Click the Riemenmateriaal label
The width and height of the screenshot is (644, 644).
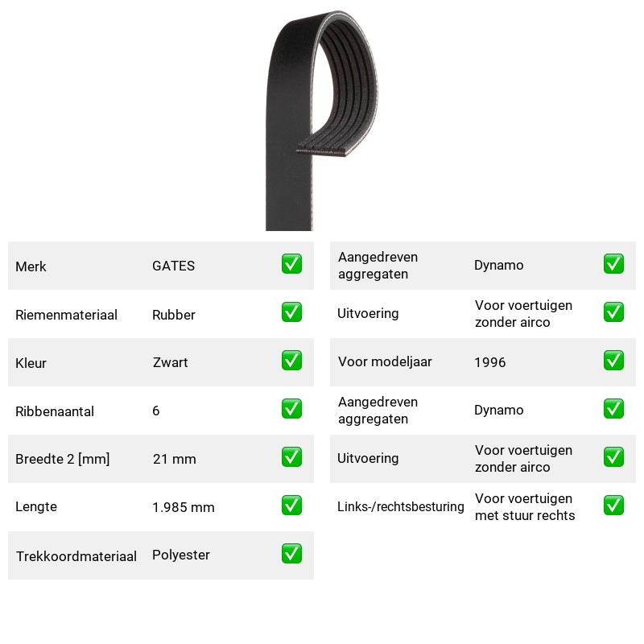click(66, 315)
